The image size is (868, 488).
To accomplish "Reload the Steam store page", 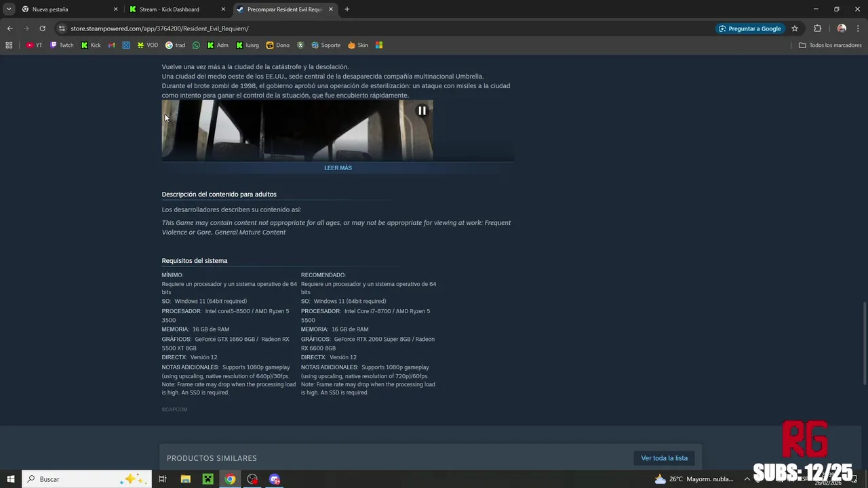I will pos(42,28).
